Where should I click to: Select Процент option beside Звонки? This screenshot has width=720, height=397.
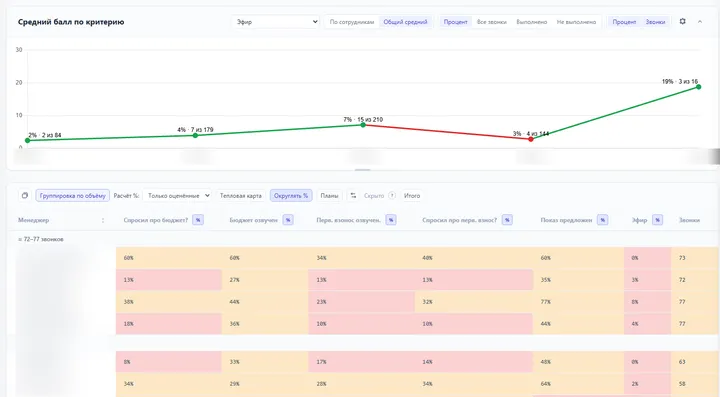(624, 22)
